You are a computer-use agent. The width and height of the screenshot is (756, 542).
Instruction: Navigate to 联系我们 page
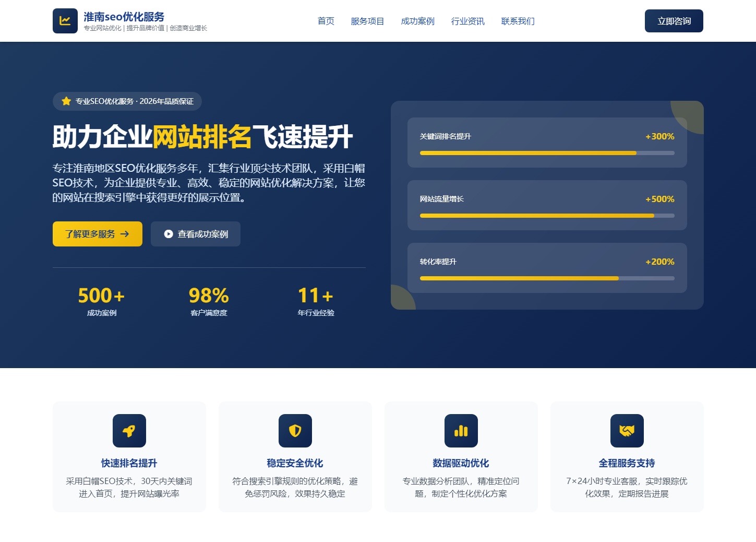pyautogui.click(x=518, y=21)
